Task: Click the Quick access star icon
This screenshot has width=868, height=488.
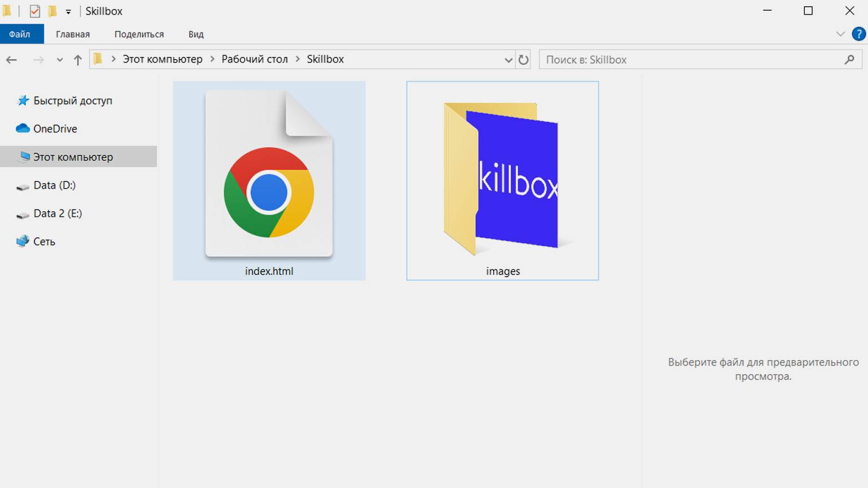Action: [23, 100]
